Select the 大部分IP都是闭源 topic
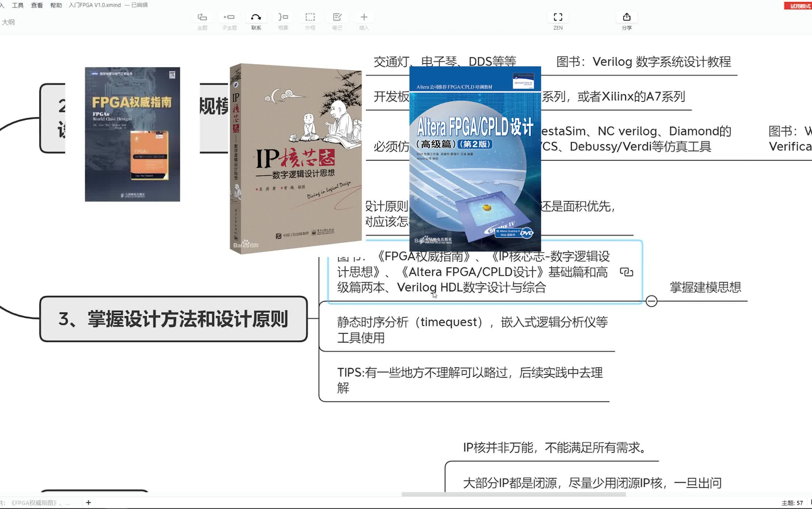812x509 pixels. pos(592,483)
